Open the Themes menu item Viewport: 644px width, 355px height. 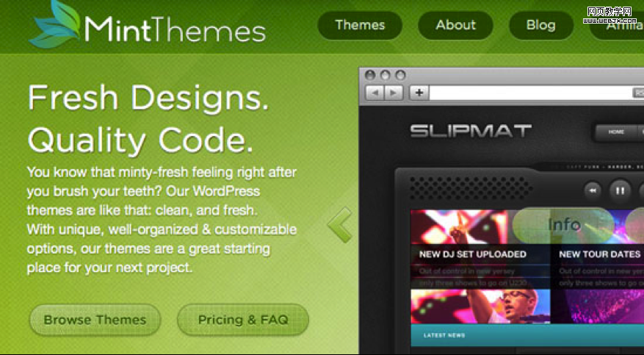(360, 25)
